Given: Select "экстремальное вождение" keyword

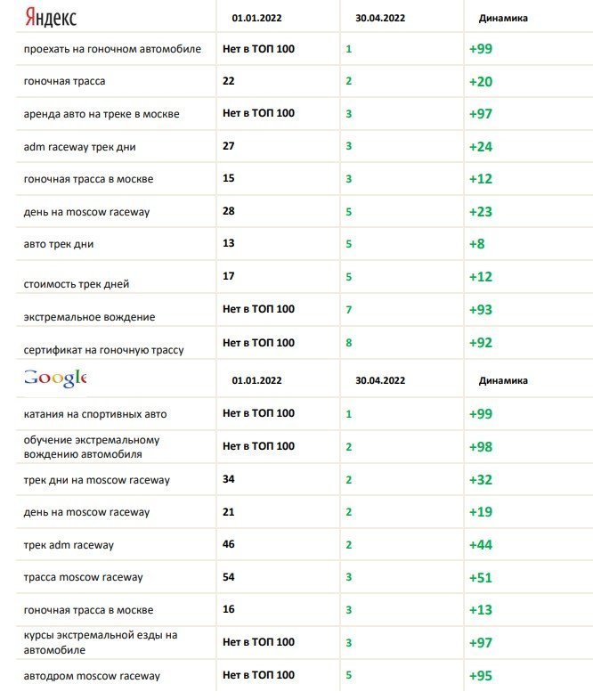Looking at the screenshot, I should coord(89,317).
